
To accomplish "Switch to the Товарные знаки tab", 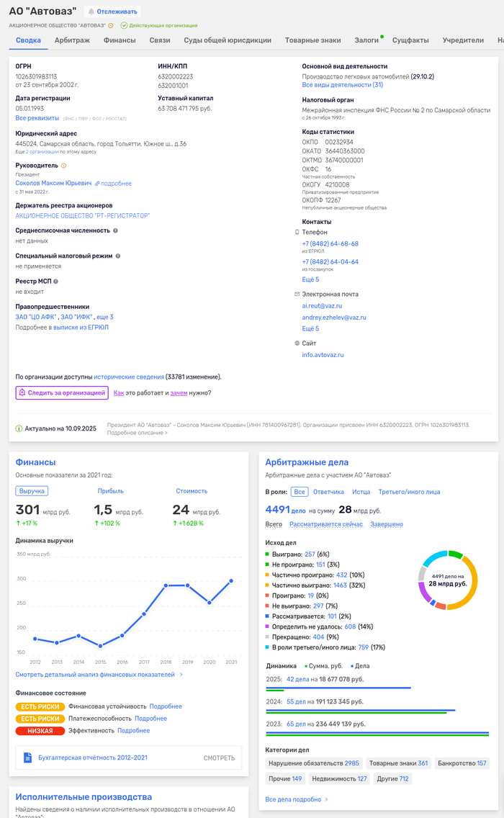I will pyautogui.click(x=312, y=40).
